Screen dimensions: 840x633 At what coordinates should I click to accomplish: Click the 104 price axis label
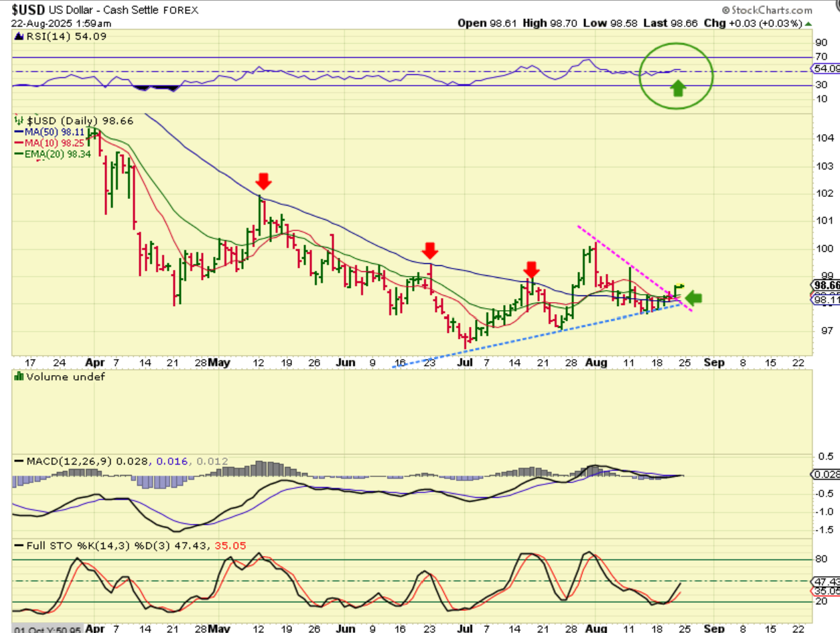click(x=825, y=138)
